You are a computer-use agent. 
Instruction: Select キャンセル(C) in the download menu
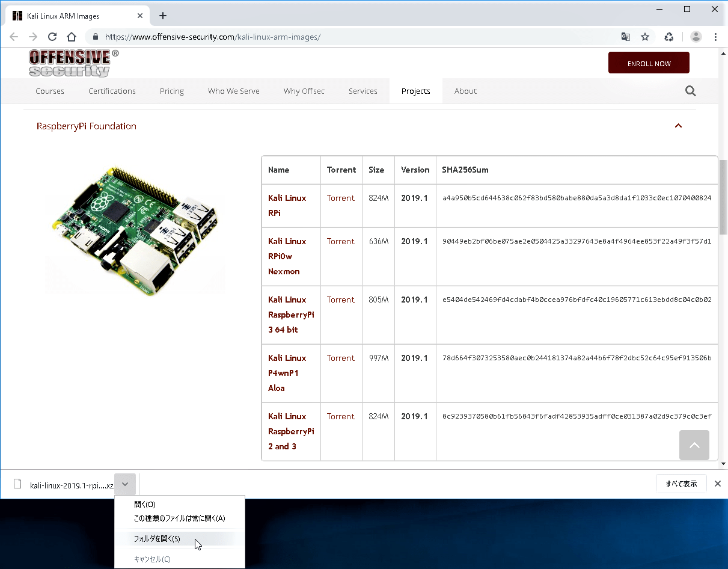(180, 559)
